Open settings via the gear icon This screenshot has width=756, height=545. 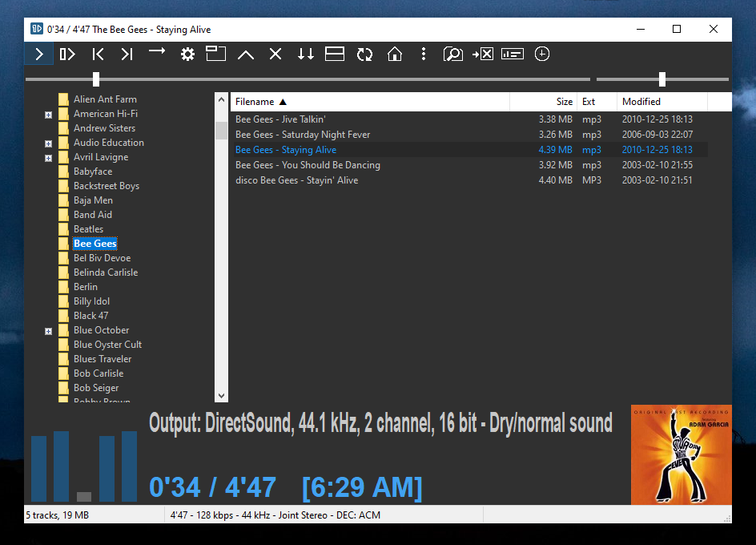coord(187,54)
